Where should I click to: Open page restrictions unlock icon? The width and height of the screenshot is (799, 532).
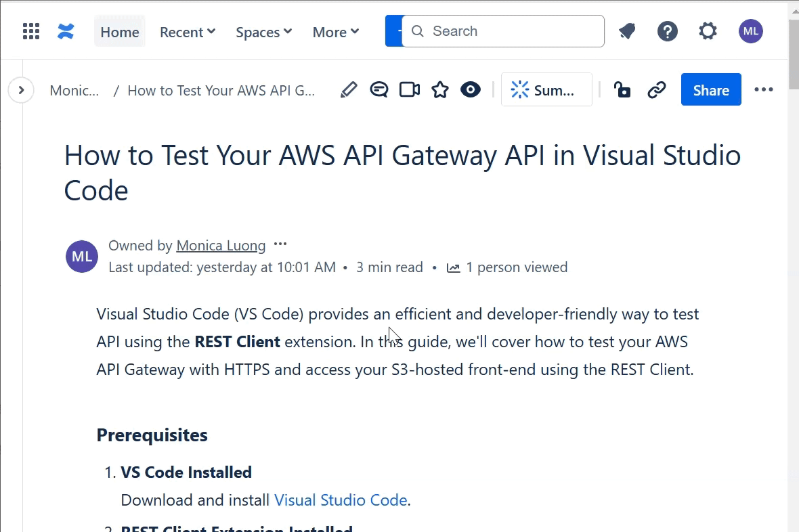(622, 90)
